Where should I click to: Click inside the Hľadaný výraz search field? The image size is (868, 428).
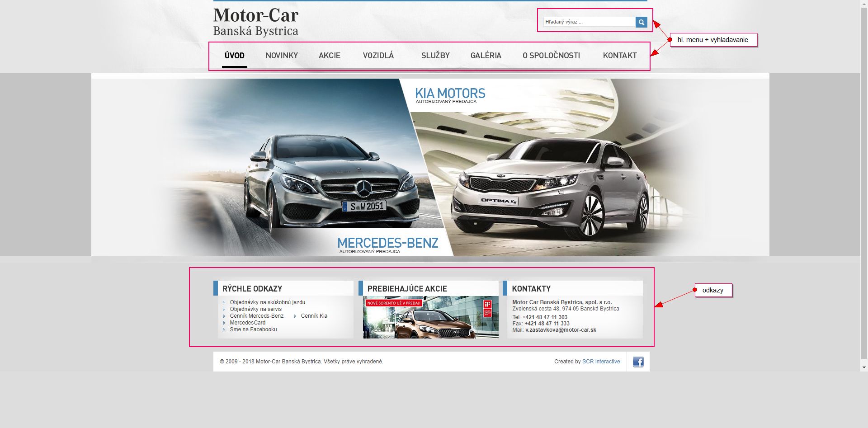[589, 22]
